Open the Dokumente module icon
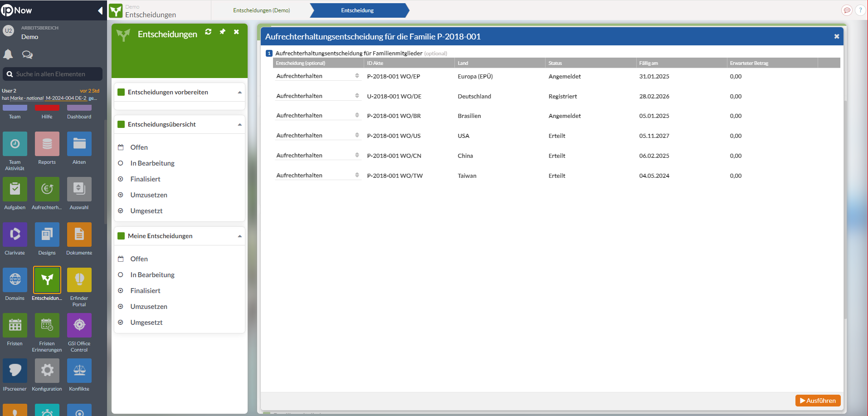Screen dimensions: 868x416 click(x=79, y=235)
